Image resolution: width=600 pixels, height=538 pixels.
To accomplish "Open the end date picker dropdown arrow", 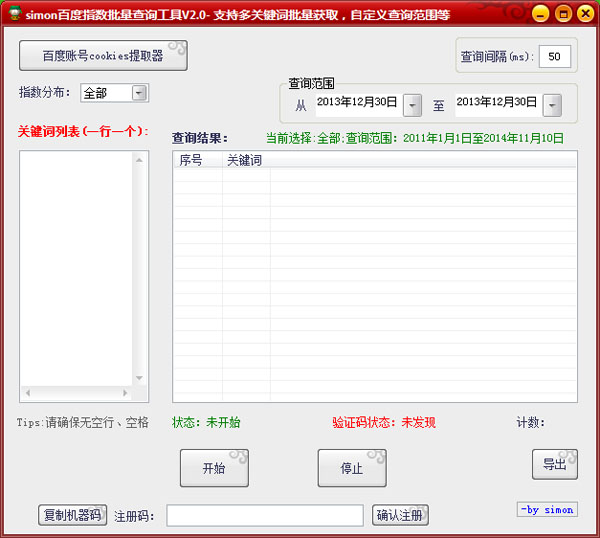I will pos(552,105).
